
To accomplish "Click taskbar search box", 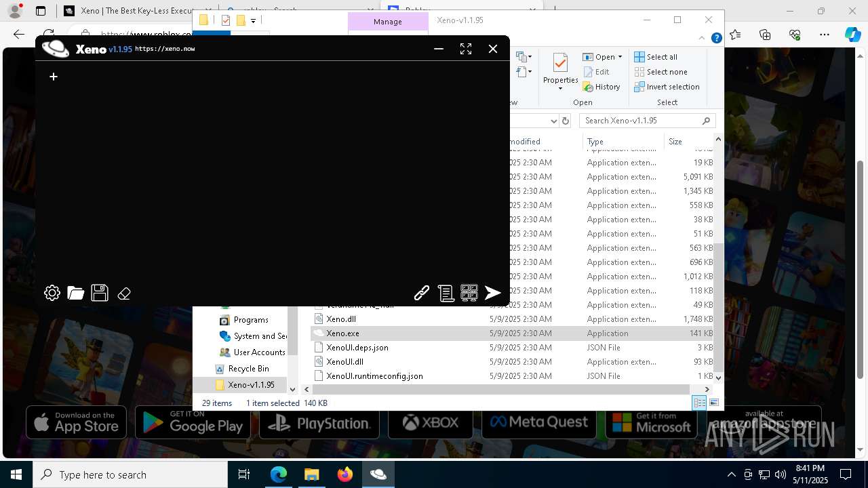I will 130,474.
